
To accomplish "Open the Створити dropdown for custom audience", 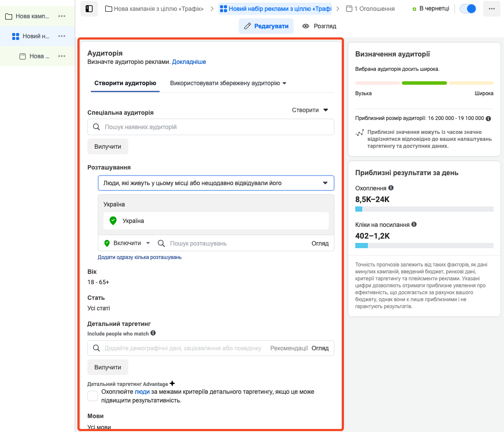I will click(x=310, y=110).
